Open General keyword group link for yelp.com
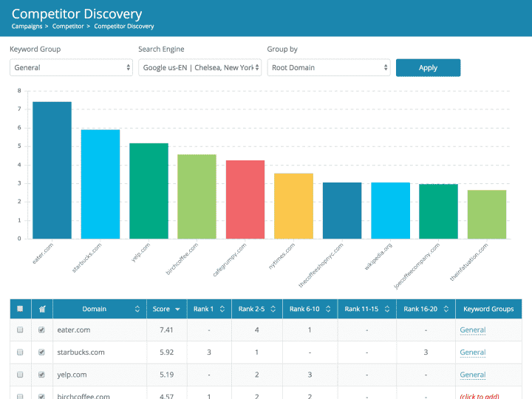The height and width of the screenshot is (399, 532). pos(472,375)
